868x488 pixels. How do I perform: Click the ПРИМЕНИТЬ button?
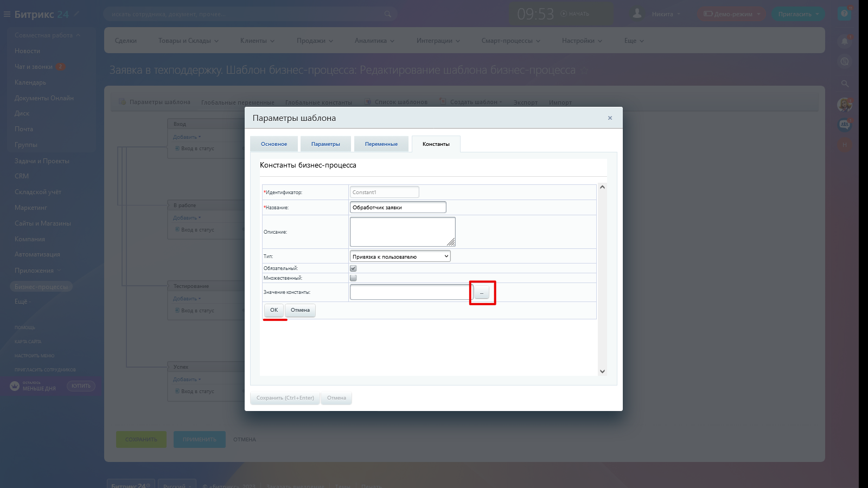tap(199, 440)
